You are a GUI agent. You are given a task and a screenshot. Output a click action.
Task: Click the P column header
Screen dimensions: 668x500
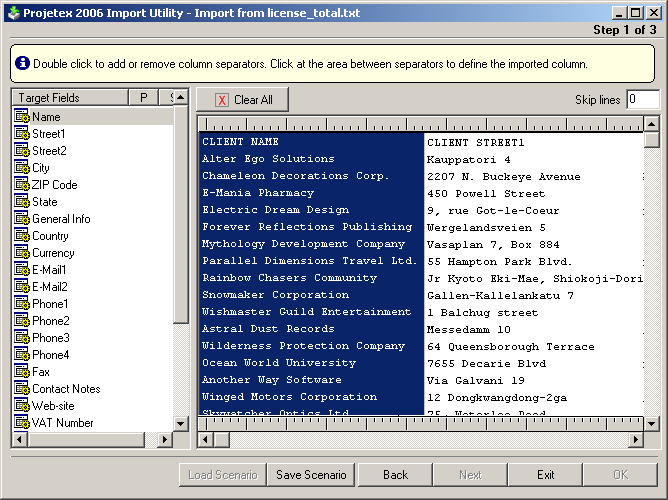click(143, 98)
